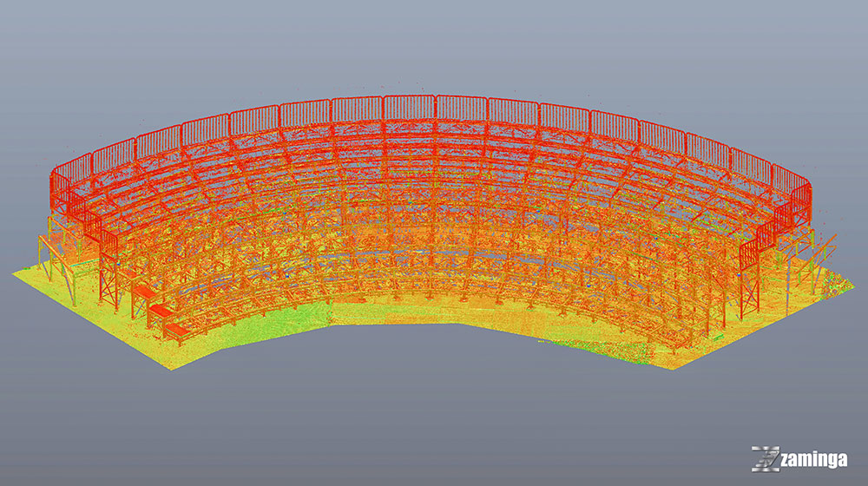868x486 pixels.
Task: Click the gray background above the grandstand
Action: [434, 43]
